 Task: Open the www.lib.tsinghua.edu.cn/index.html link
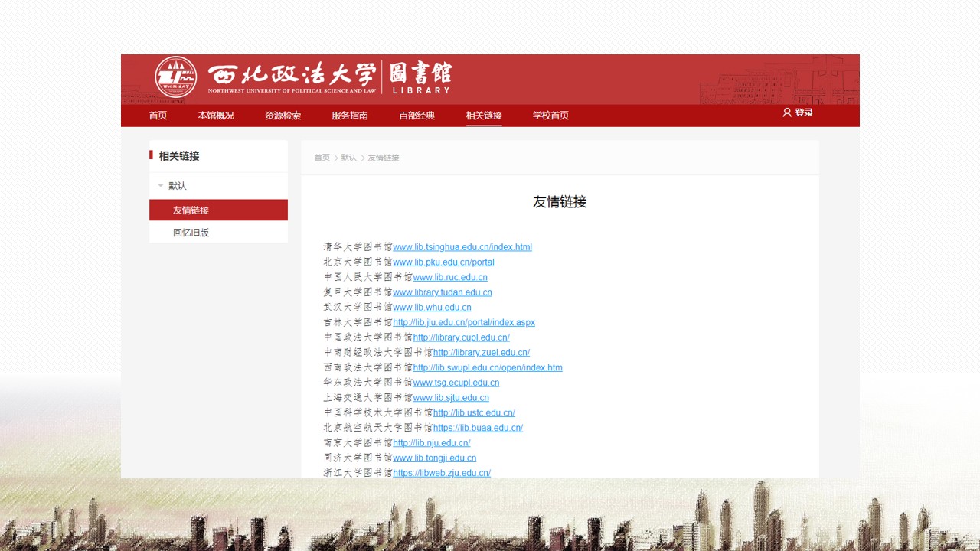[462, 247]
